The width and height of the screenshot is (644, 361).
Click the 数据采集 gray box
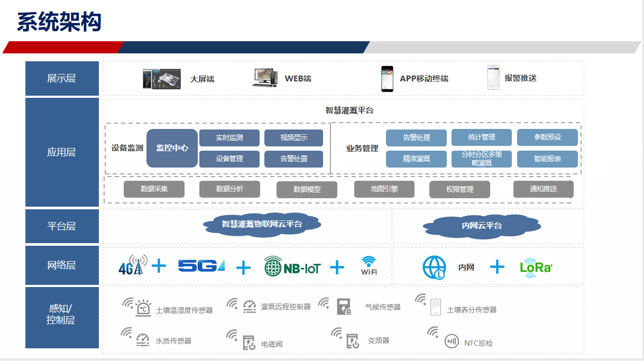click(154, 189)
